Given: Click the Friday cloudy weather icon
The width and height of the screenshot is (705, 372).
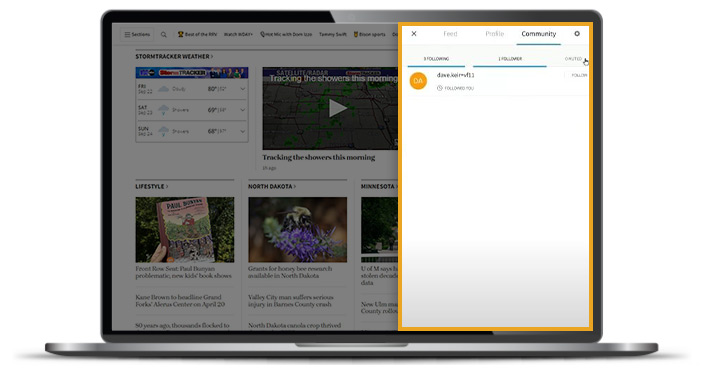Looking at the screenshot, I should pos(163,89).
